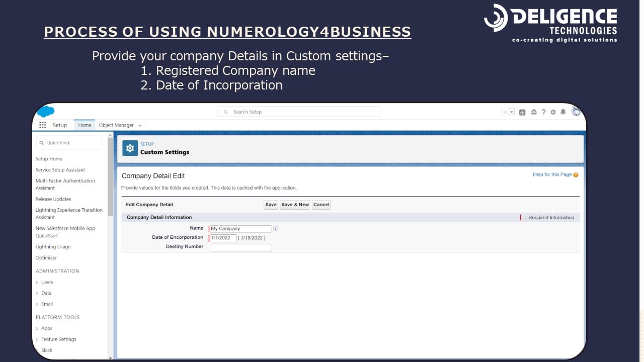
Task: Click the Cancel button
Action: (x=321, y=205)
